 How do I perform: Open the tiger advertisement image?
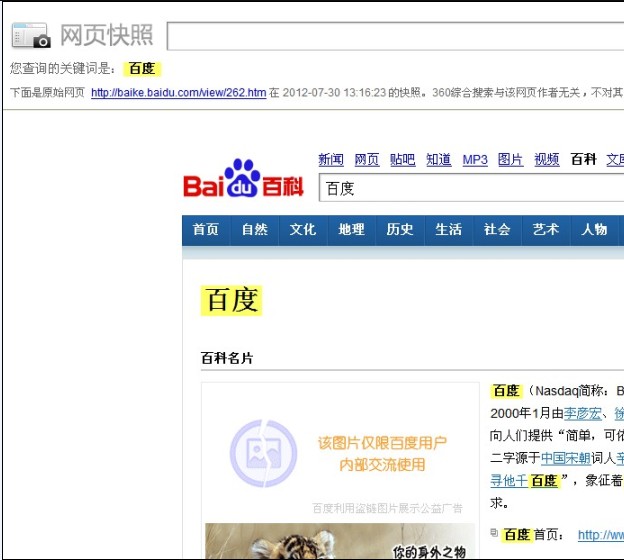click(340, 542)
